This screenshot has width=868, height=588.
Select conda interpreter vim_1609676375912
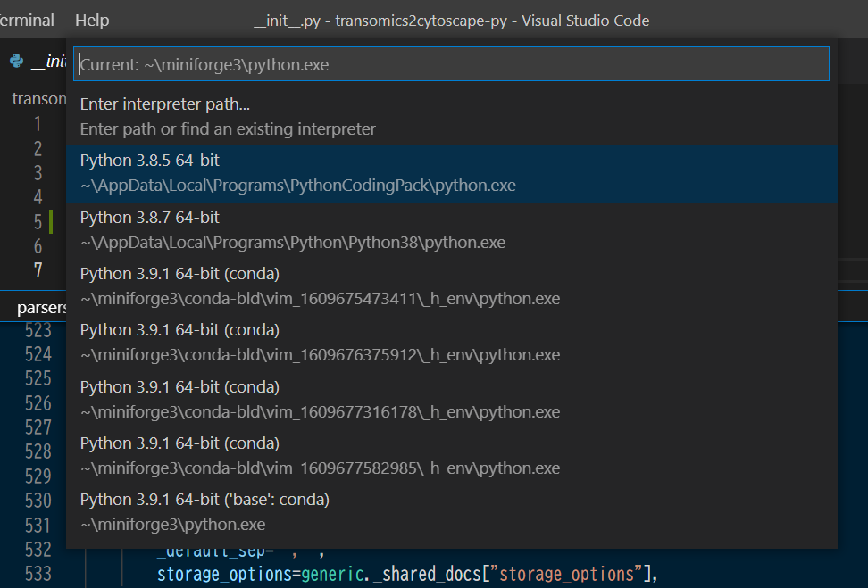click(x=451, y=343)
